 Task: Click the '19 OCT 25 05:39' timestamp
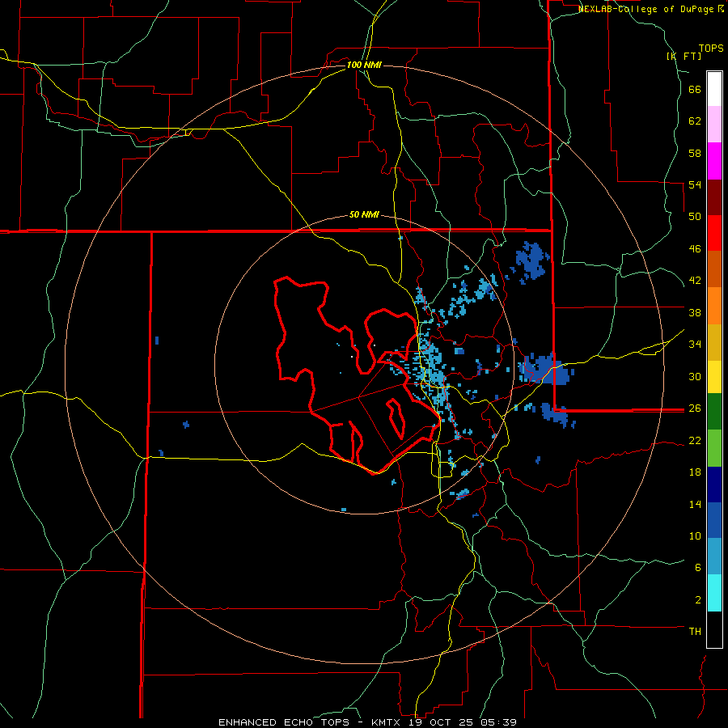463,722
